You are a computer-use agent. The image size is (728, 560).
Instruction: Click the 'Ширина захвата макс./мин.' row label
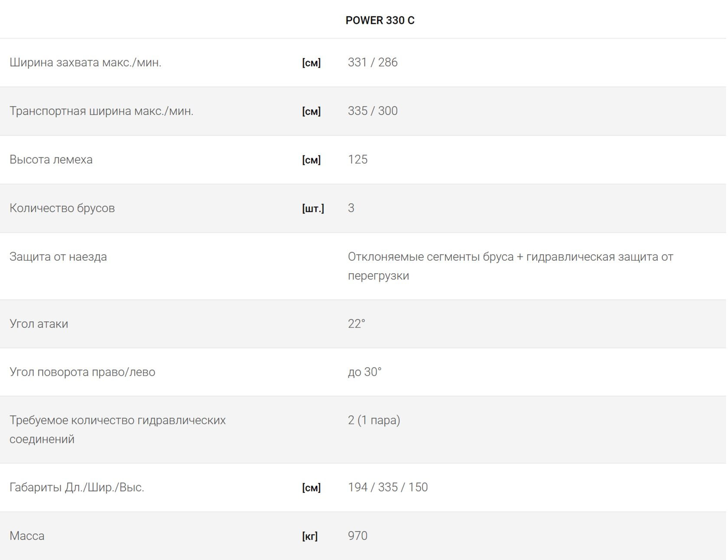tap(85, 62)
